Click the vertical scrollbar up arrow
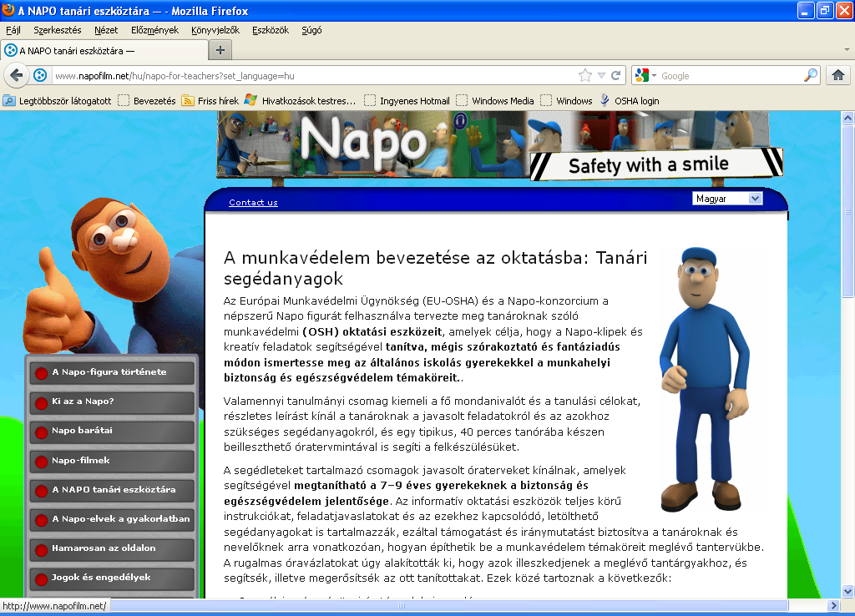This screenshot has height=616, width=855. click(847, 118)
